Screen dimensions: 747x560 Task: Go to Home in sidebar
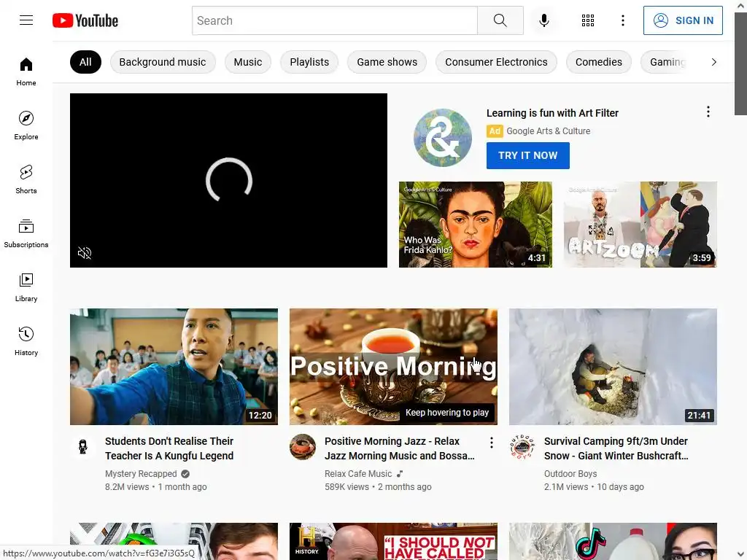(x=26, y=71)
